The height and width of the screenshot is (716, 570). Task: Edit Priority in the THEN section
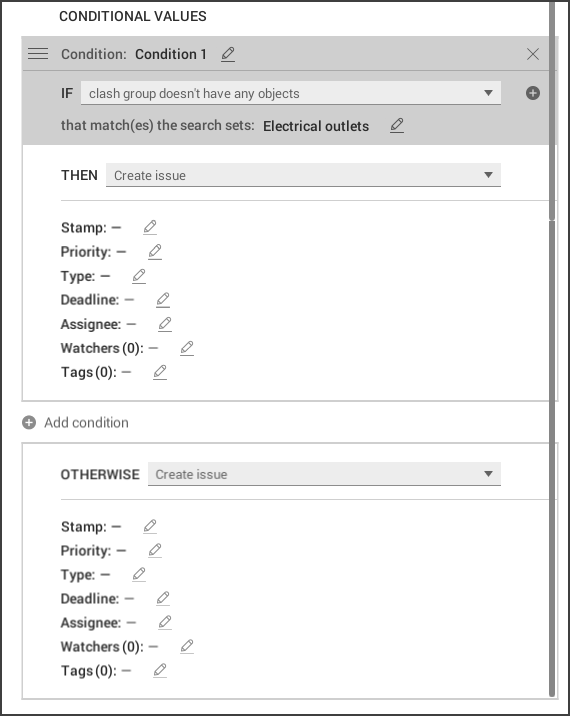pos(155,251)
